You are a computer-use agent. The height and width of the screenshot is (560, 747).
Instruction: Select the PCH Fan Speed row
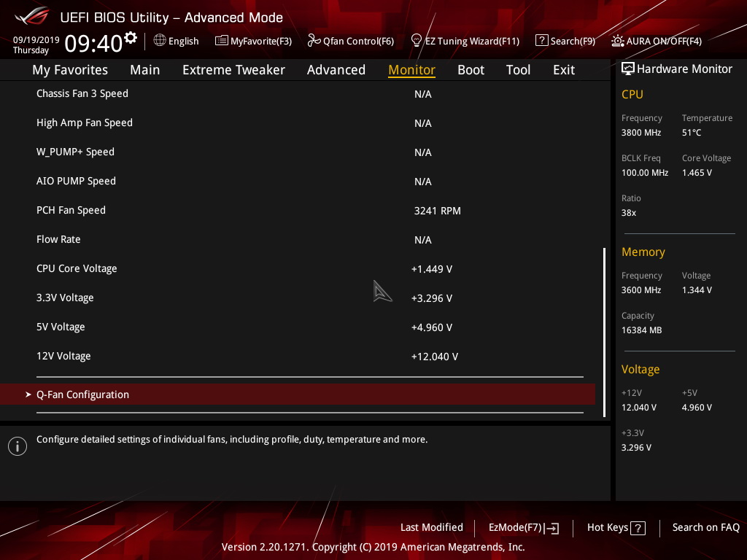pos(298,211)
